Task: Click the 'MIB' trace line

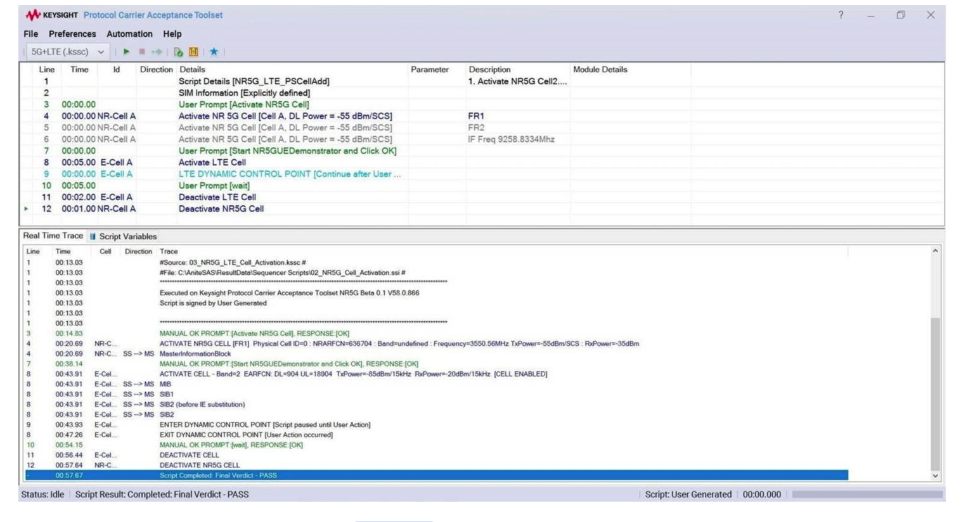Action: tap(165, 384)
